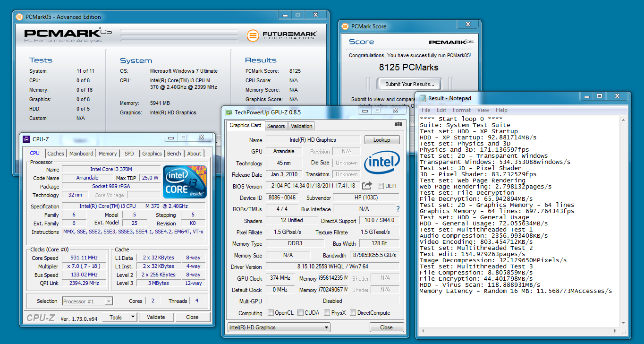Click the 8125 PCMarks score text
Image resolution: width=644 pixels, height=344 pixels.
tap(408, 67)
